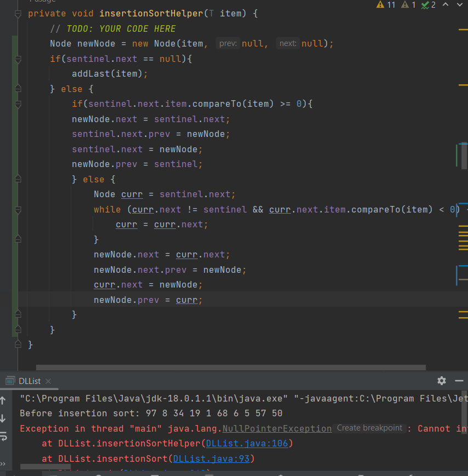Click the yellow warnings count indicator
The height and width of the screenshot is (476, 468).
[386, 5]
